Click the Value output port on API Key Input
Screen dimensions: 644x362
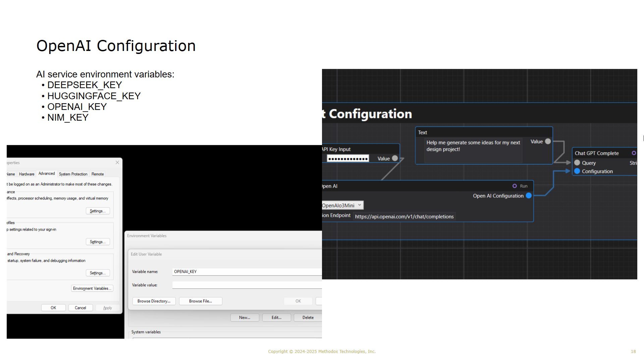[395, 158]
